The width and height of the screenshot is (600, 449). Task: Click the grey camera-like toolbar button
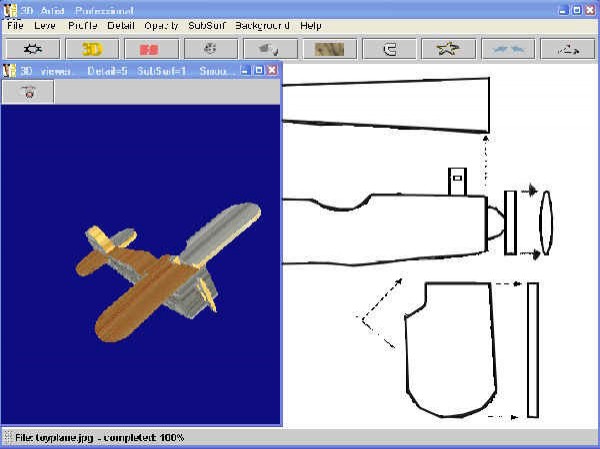point(271,49)
